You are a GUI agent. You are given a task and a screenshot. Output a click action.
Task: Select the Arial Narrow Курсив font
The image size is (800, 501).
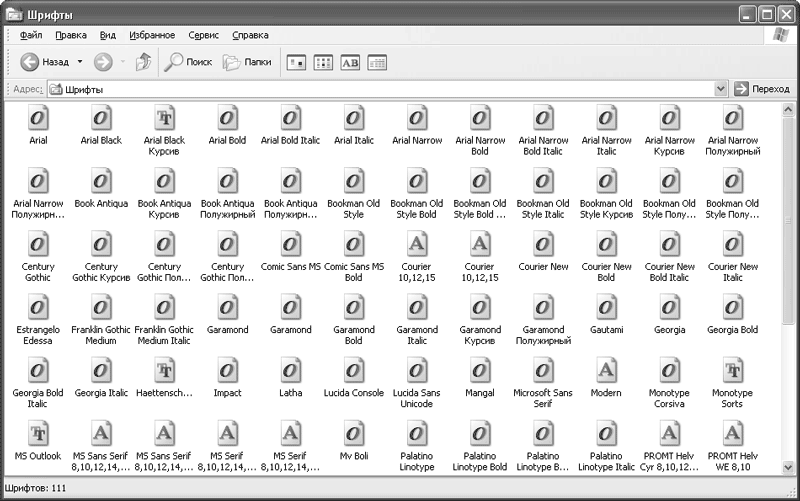click(x=669, y=131)
